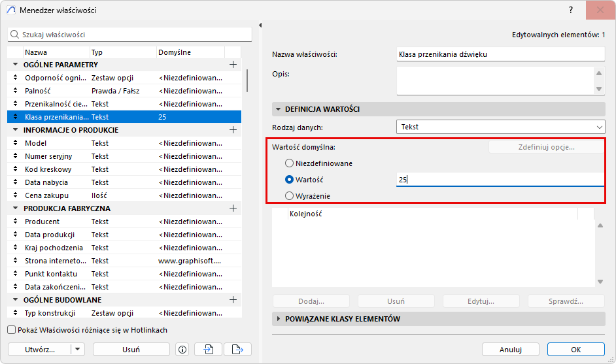Add a property to the OGÓLNE PARAMETRY group
Viewport: 616px width, 364px height.
[x=233, y=65]
